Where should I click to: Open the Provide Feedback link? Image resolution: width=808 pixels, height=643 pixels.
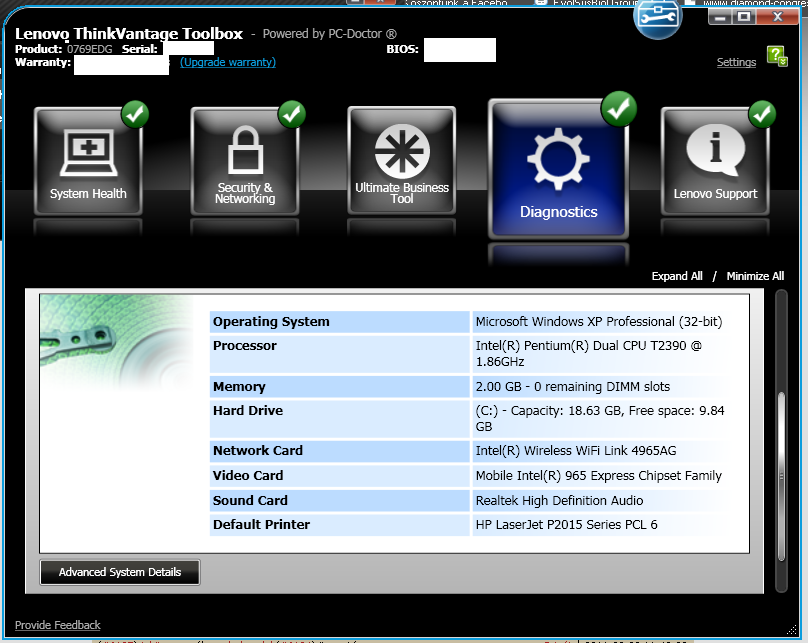click(x=58, y=625)
